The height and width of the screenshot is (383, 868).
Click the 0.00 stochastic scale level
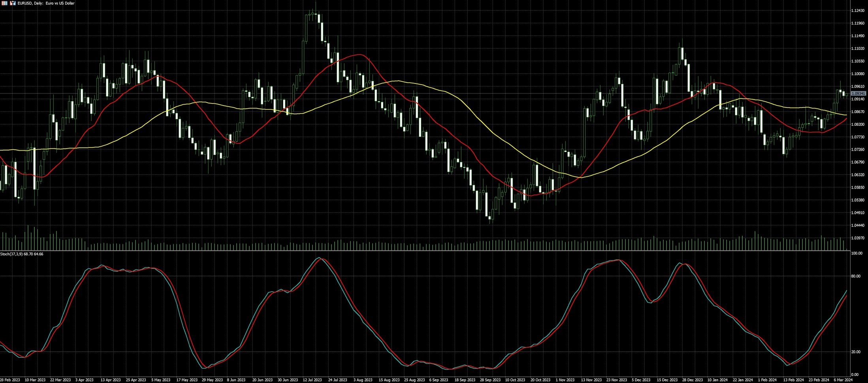(x=855, y=374)
